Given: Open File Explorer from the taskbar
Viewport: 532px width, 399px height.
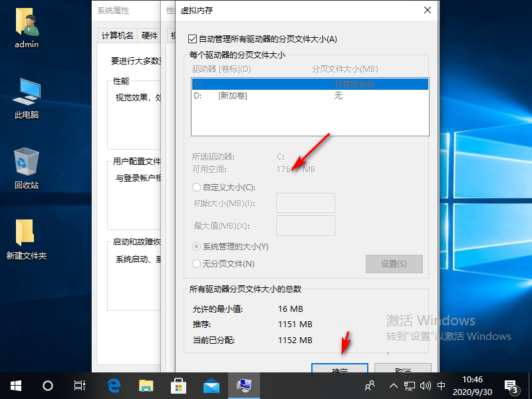Looking at the screenshot, I should [146, 385].
